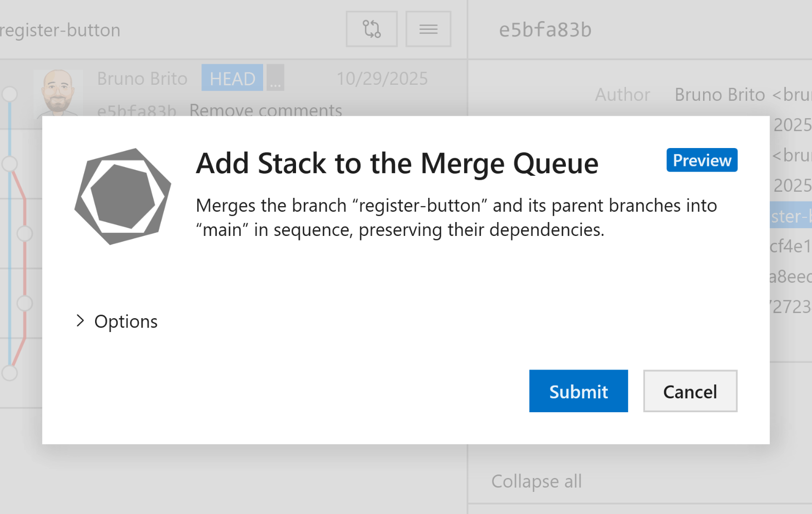
Task: Click the HEAD branch label
Action: [x=232, y=78]
